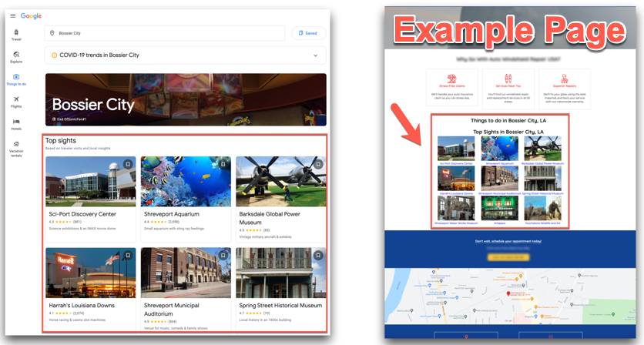This screenshot has width=644, height=345.
Task: Bookmark the Barksdale Global Power Museum card
Action: [x=318, y=164]
